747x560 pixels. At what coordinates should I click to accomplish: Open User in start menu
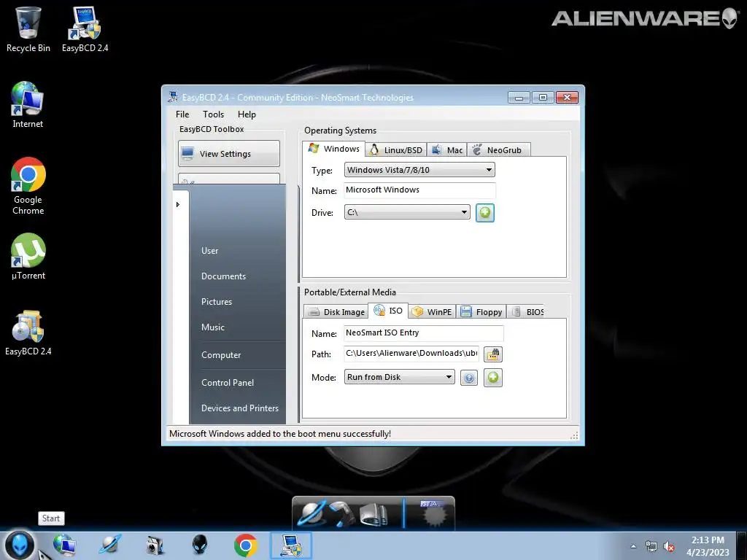click(209, 251)
